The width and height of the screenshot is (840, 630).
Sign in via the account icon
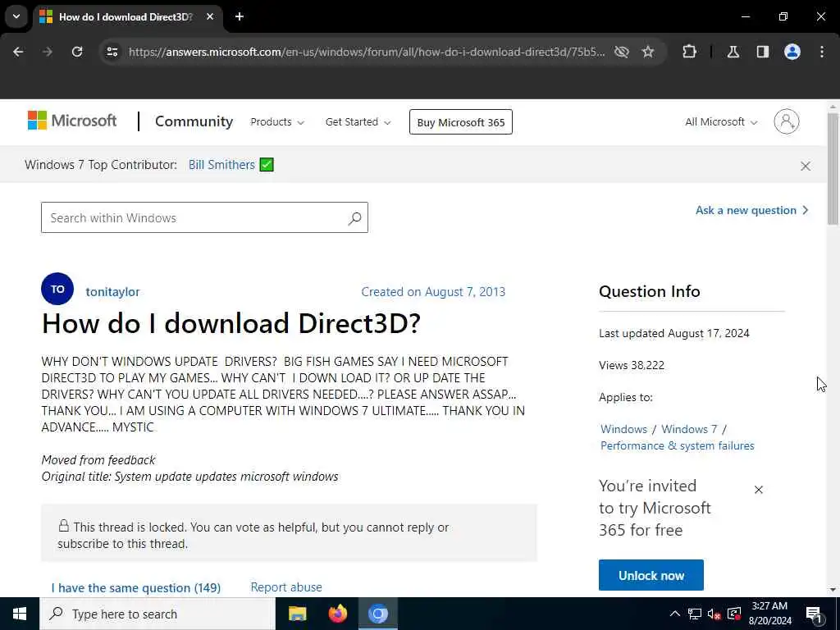click(x=787, y=121)
